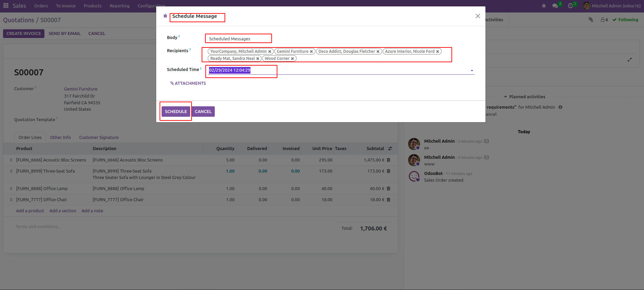Switch to the Customer Signature tab
Screen dimensions: 644x290
(x=99, y=138)
